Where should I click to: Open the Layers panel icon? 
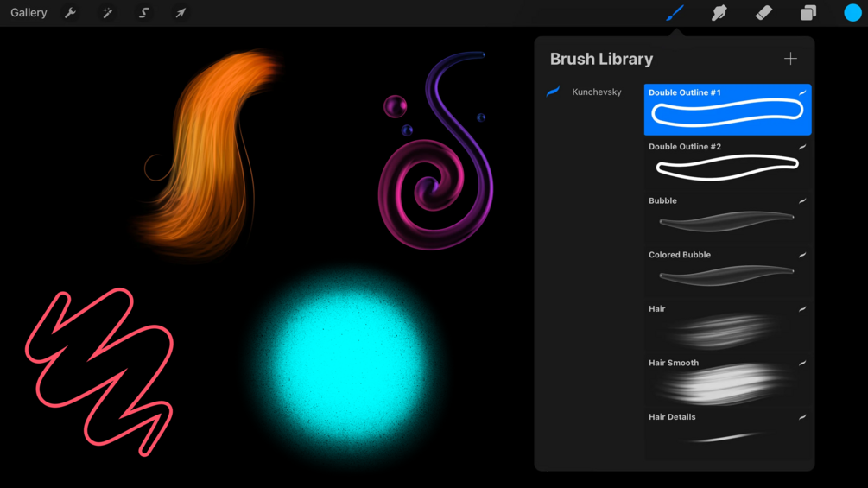[x=808, y=13]
